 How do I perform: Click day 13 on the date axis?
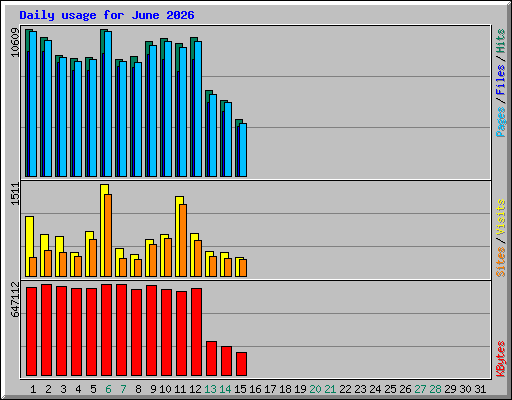click(x=210, y=389)
